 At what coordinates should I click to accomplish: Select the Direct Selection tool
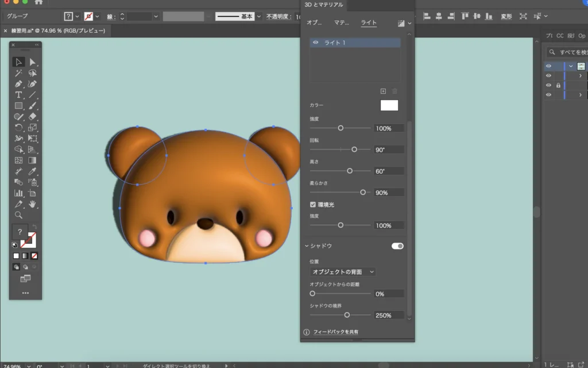(33, 62)
